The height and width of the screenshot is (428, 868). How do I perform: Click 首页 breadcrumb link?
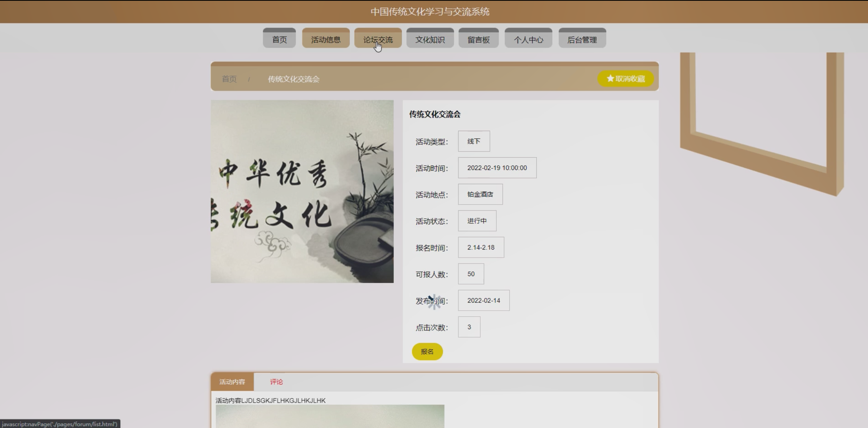click(229, 79)
